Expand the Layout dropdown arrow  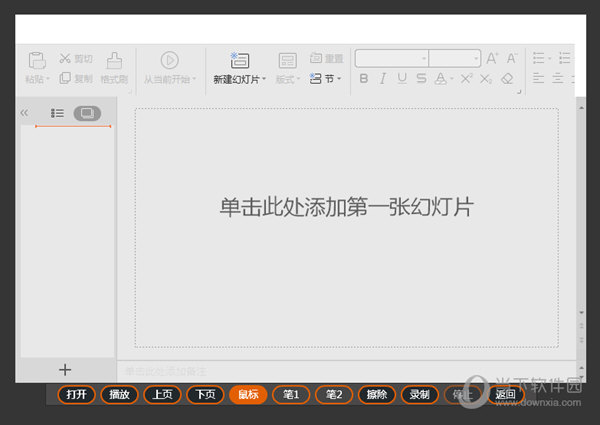(298, 79)
